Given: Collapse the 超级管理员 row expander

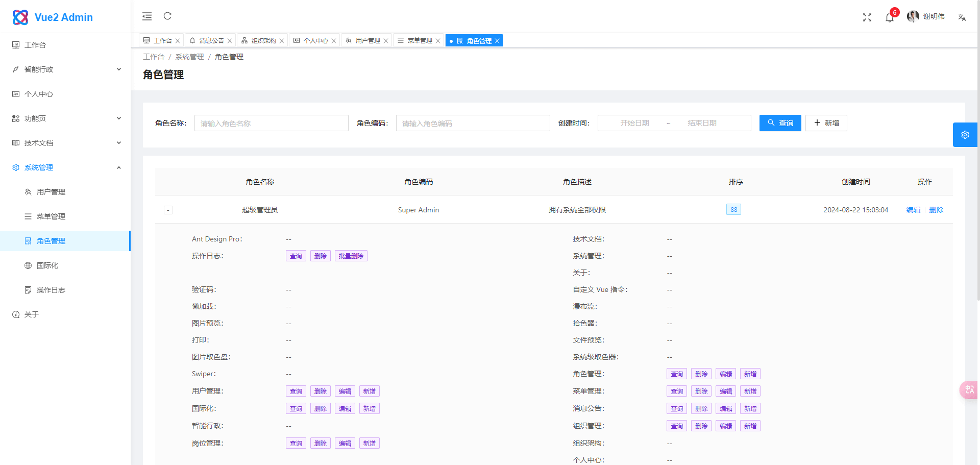Looking at the screenshot, I should pos(168,210).
